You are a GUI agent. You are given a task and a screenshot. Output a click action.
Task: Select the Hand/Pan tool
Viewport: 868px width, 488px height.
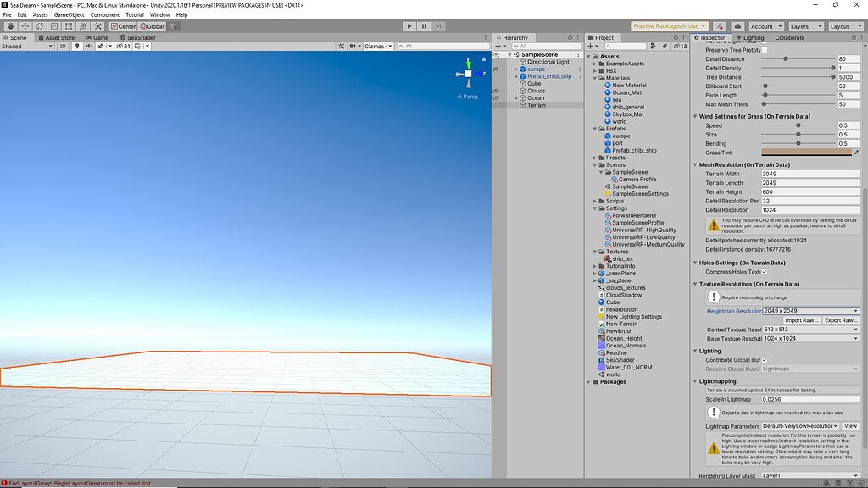click(x=12, y=26)
